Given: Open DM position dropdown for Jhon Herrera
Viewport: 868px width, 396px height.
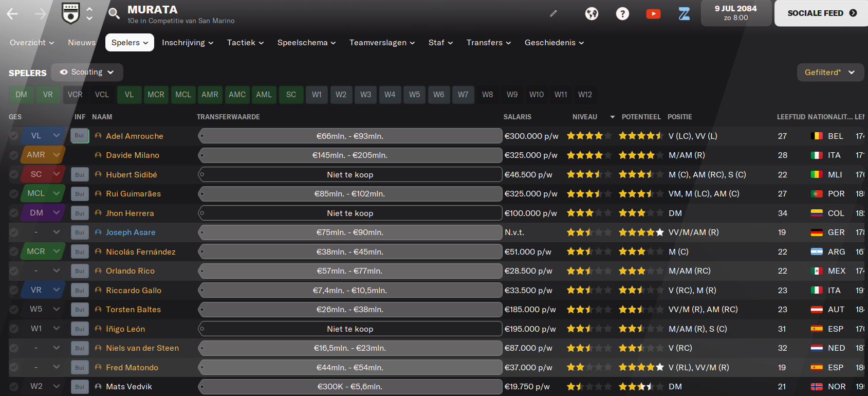Looking at the screenshot, I should click(x=44, y=212).
